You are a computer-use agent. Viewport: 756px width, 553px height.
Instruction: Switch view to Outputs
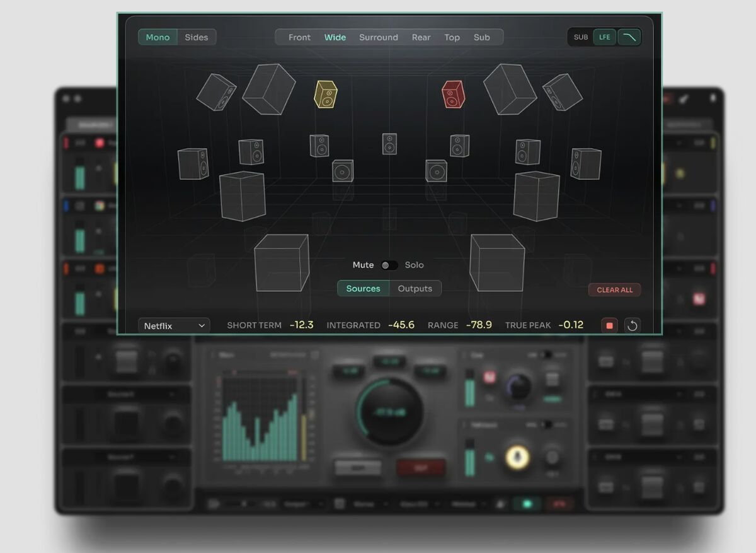point(415,289)
